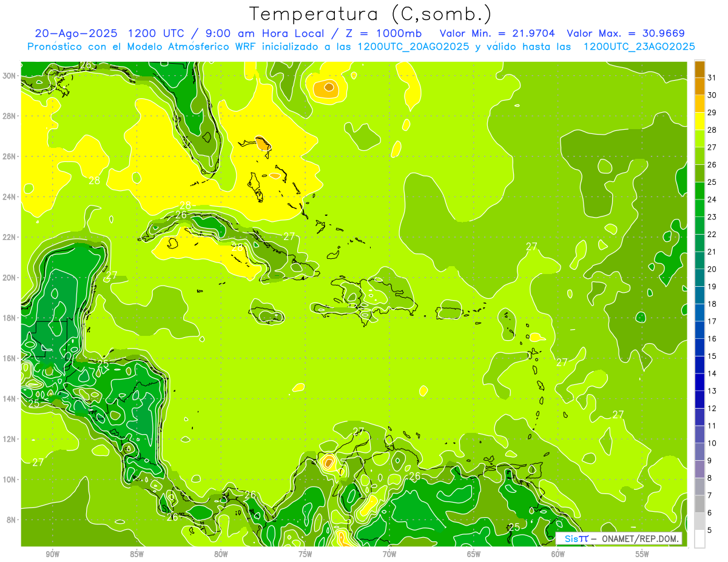Click the teal swatch between 19 and 20

(699, 278)
